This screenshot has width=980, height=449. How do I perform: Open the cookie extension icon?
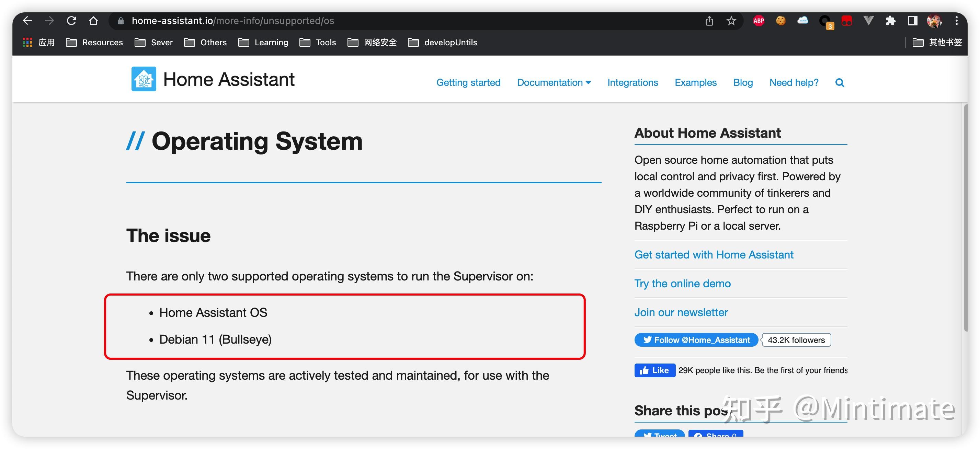780,21
